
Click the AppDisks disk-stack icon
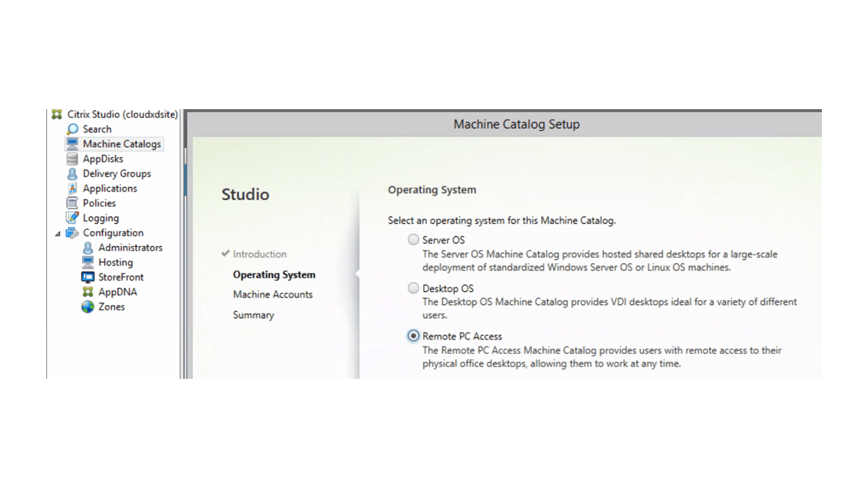coord(73,158)
